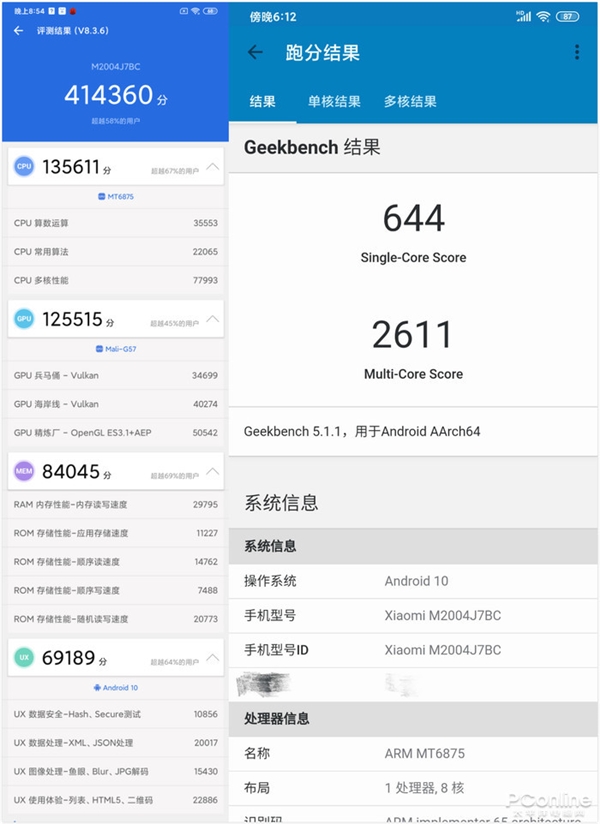This screenshot has height=824, width=600.
Task: Tap the MT6875 chip icon label
Action: [x=116, y=197]
